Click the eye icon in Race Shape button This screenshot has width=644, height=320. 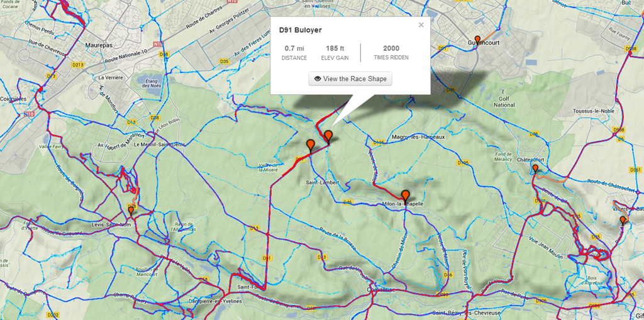tap(317, 79)
